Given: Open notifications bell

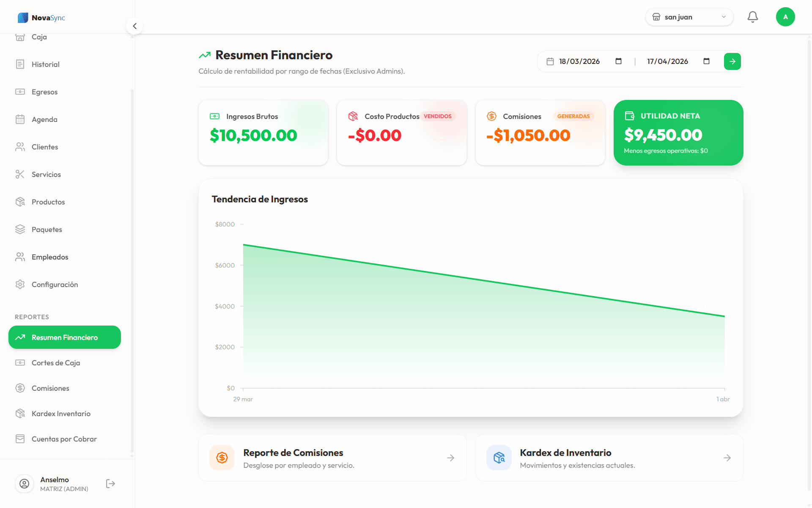Looking at the screenshot, I should pyautogui.click(x=753, y=17).
